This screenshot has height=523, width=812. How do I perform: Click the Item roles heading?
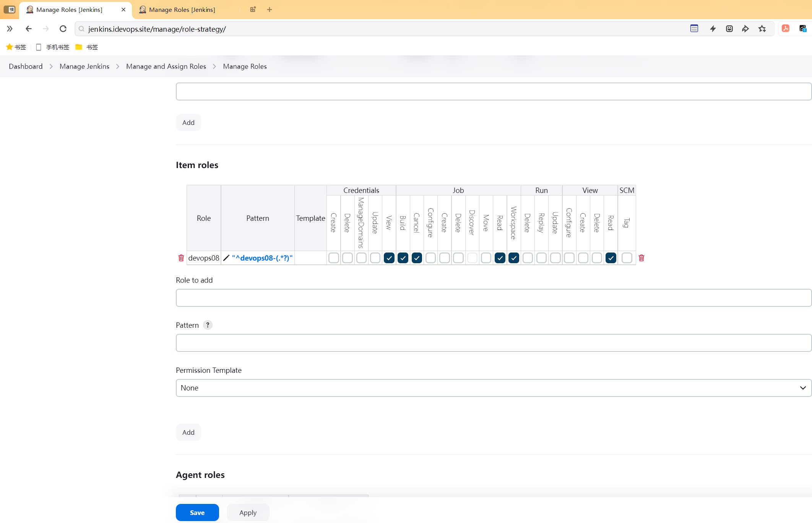[x=197, y=165]
